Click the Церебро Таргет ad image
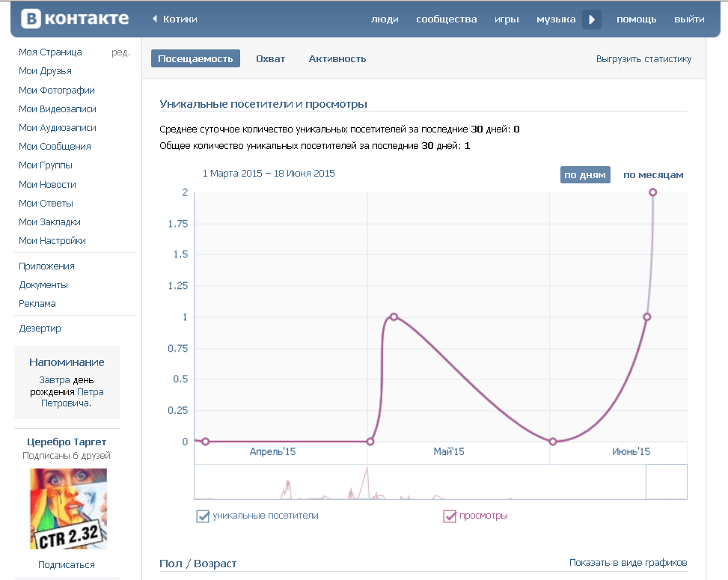This screenshot has height=580, width=728. pyautogui.click(x=68, y=509)
